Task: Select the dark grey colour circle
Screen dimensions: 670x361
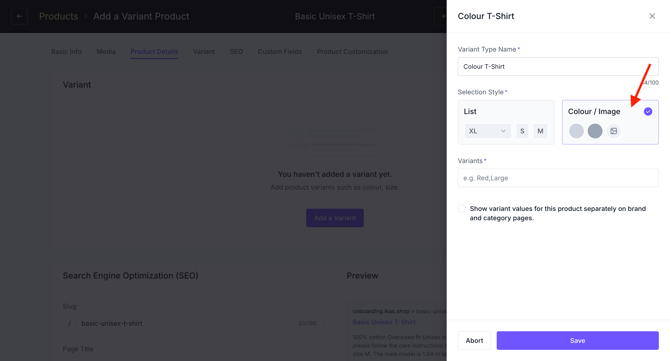Action: pyautogui.click(x=595, y=131)
